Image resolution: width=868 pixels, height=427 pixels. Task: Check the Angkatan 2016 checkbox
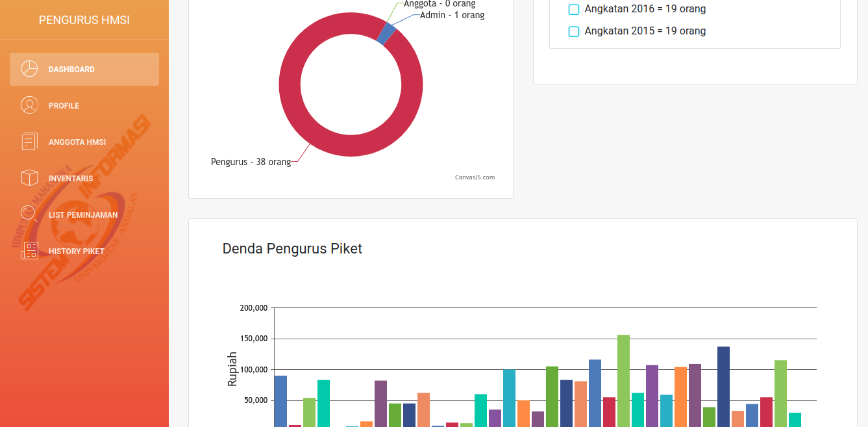click(x=573, y=9)
